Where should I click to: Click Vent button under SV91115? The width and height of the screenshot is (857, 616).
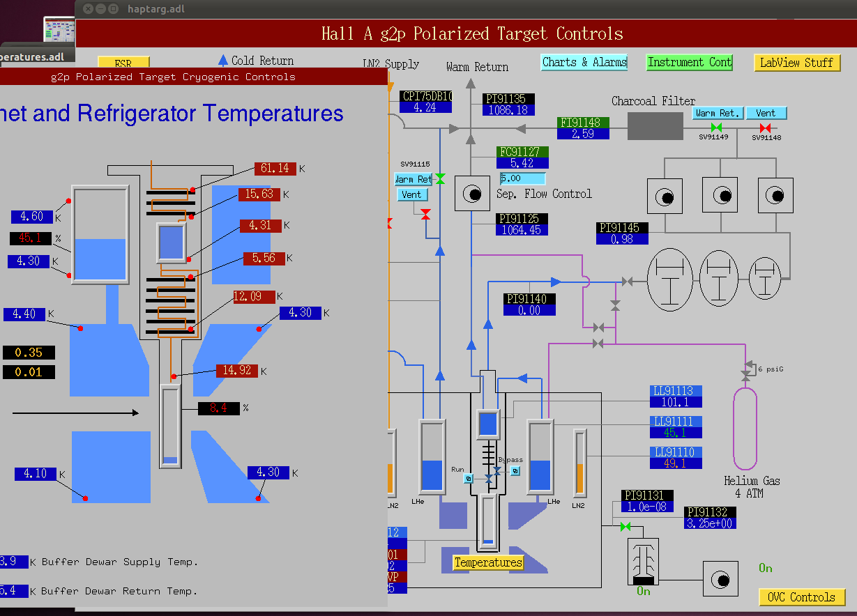pos(411,194)
